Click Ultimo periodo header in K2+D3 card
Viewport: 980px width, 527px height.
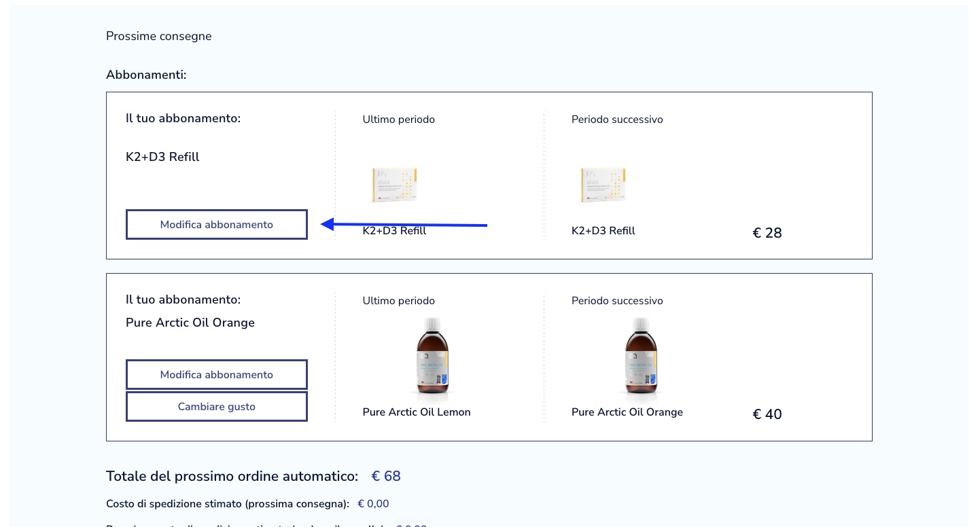pyautogui.click(x=399, y=120)
